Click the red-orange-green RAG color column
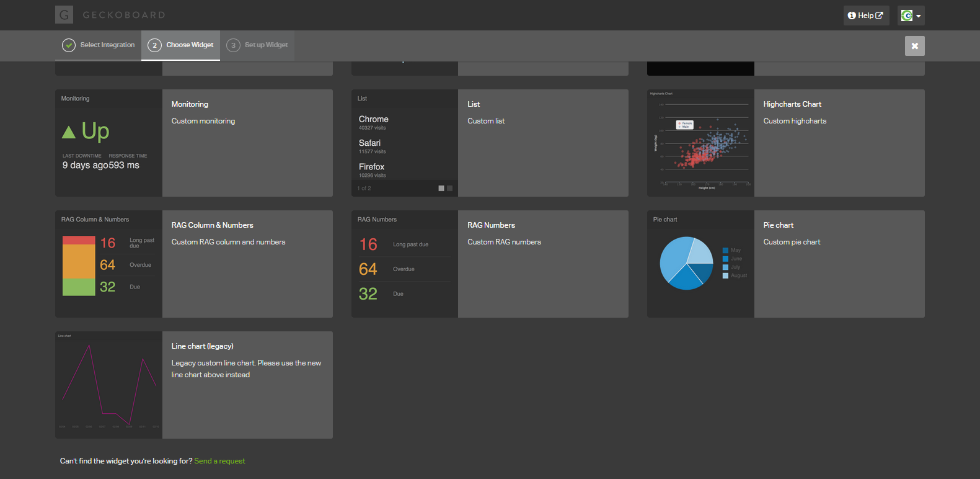This screenshot has width=980, height=479. click(79, 266)
